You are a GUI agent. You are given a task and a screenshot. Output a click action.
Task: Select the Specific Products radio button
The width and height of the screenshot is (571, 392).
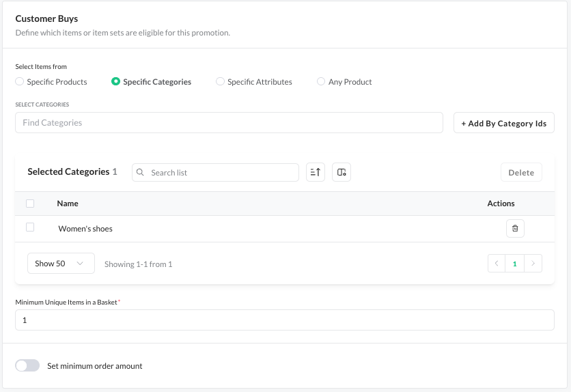tap(19, 81)
